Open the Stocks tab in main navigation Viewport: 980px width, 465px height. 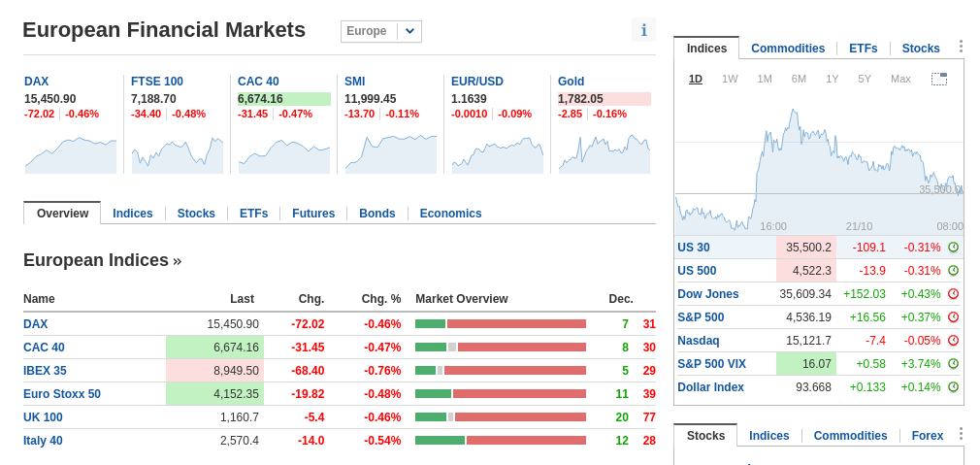(x=196, y=214)
